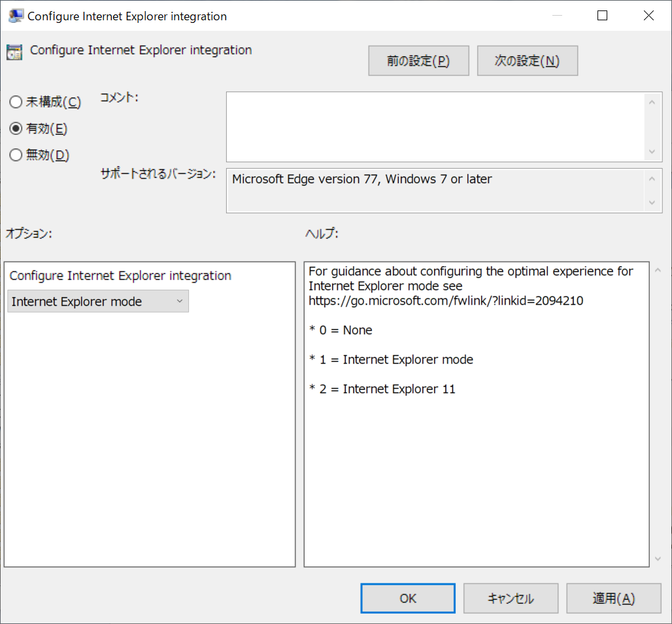Click the 'Microsoft Edge version 77' supported text
672x624 pixels.
(361, 179)
